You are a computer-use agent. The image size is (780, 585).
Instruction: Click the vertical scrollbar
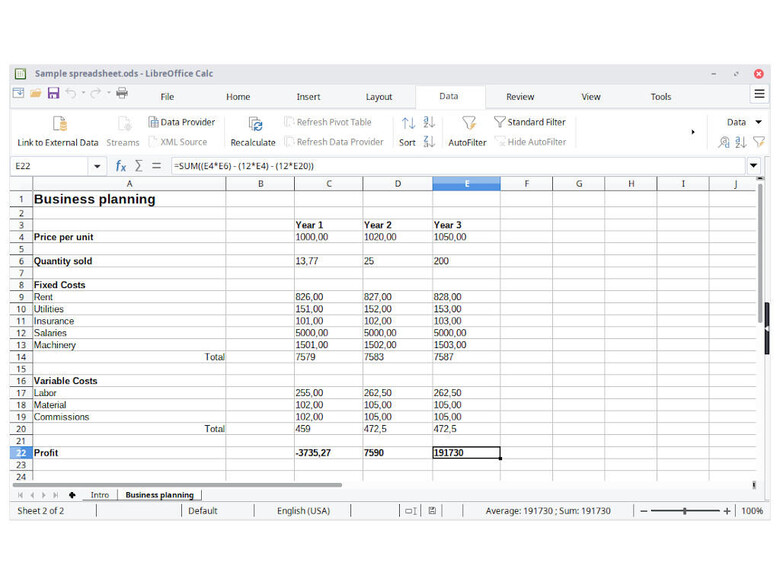pyautogui.click(x=760, y=254)
